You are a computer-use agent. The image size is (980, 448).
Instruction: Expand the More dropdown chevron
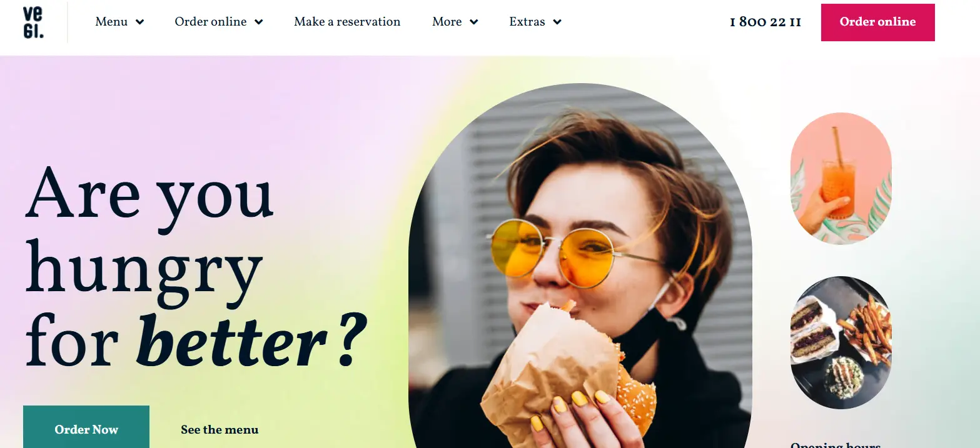pyautogui.click(x=473, y=22)
